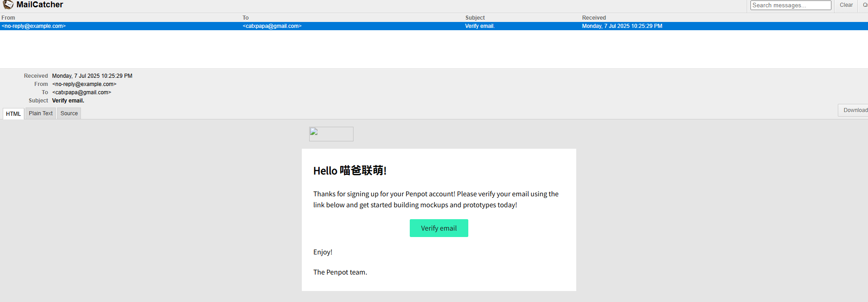
Task: Focus the Search messages field
Action: coord(791,5)
